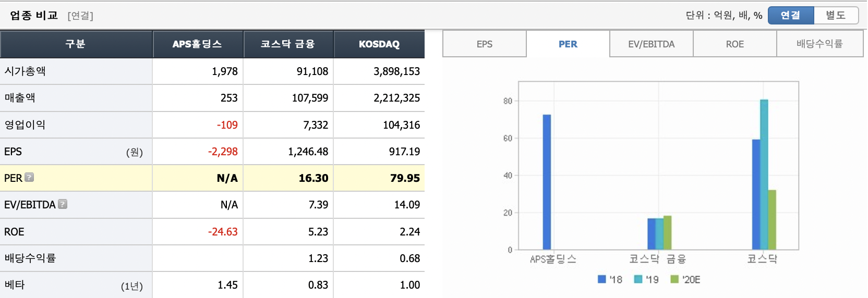
Task: Click the APS홀딩스 column header
Action: [x=198, y=44]
